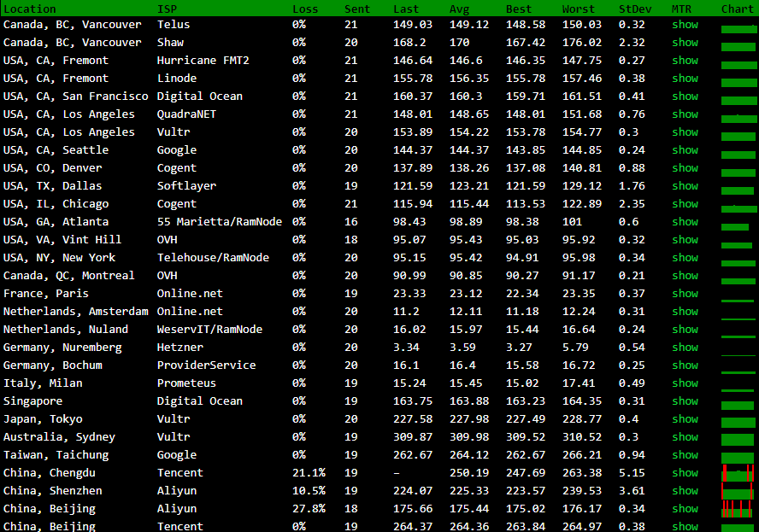Image resolution: width=759 pixels, height=532 pixels.
Task: Click the chart bar for Beijing Aliyun
Action: (738, 509)
